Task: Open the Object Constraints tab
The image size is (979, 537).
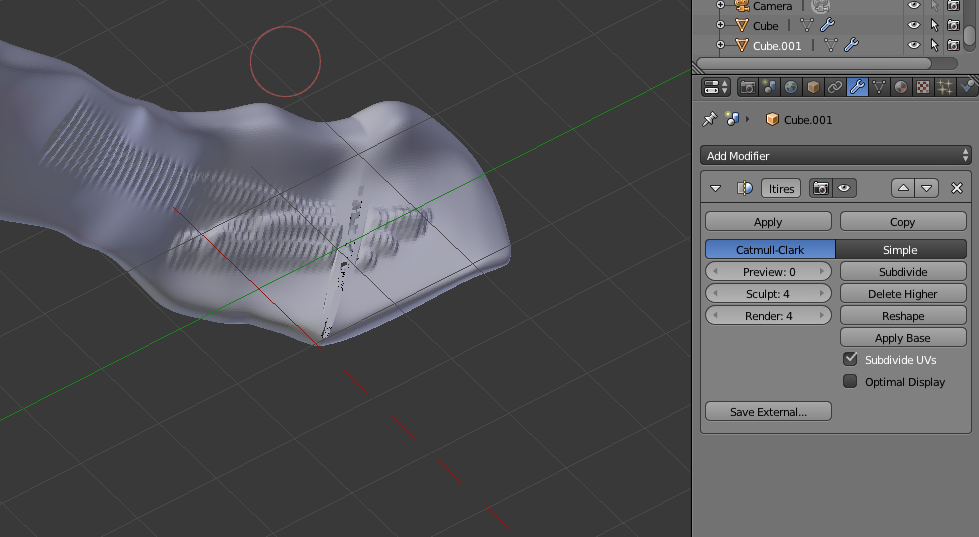Action: pyautogui.click(x=835, y=87)
